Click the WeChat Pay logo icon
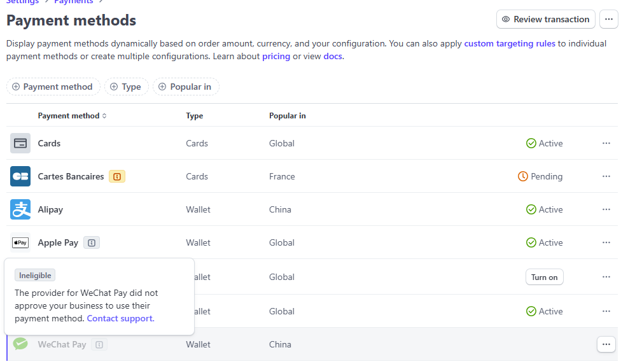The height and width of the screenshot is (364, 628). point(20,344)
